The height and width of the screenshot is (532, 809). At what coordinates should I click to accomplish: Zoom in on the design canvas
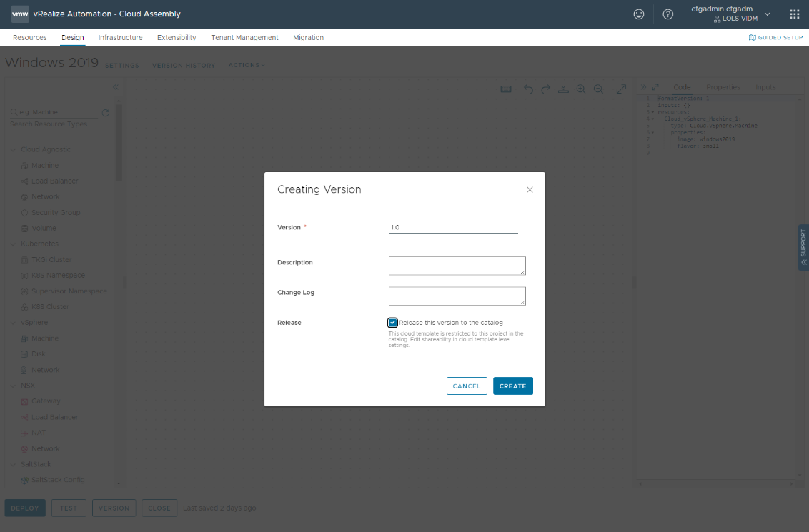[581, 89]
